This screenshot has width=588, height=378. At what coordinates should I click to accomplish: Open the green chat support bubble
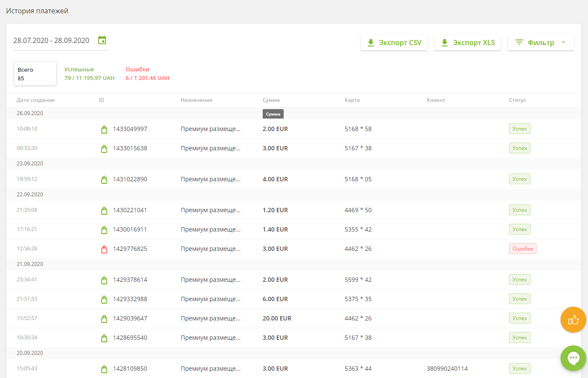click(573, 358)
